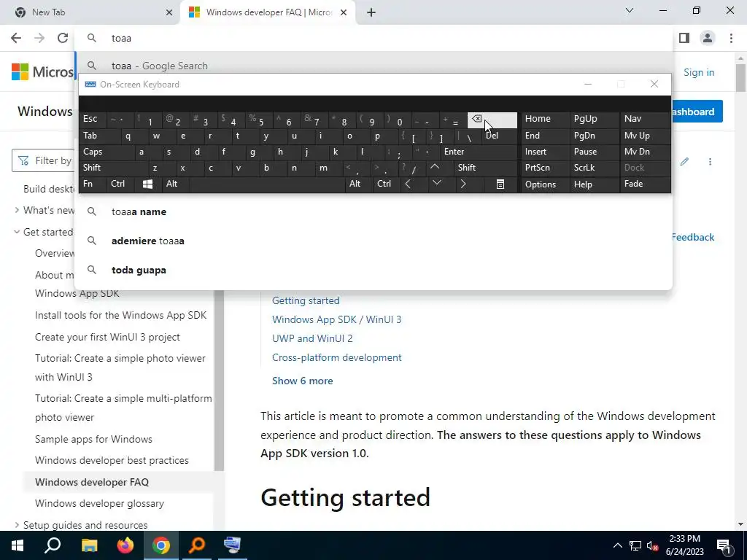Click the On-Screen Keyboard taskbar icon

tap(233, 545)
